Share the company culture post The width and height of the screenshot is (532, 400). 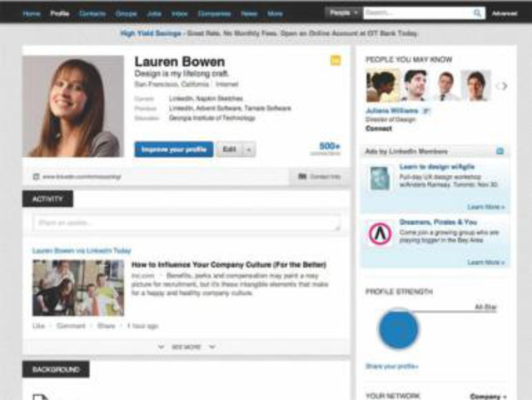[106, 326]
